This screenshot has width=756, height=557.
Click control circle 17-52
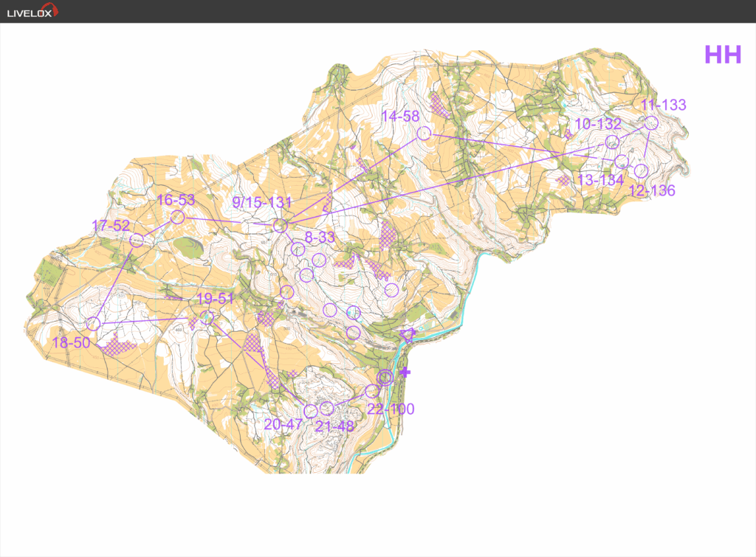[137, 241]
